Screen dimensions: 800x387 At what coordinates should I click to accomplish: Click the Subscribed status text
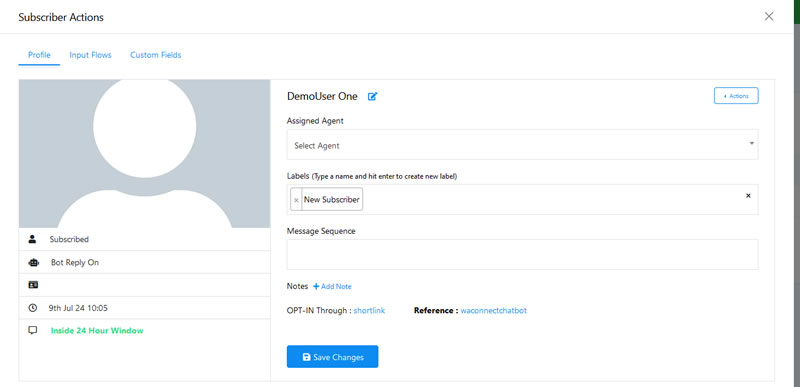pyautogui.click(x=69, y=239)
